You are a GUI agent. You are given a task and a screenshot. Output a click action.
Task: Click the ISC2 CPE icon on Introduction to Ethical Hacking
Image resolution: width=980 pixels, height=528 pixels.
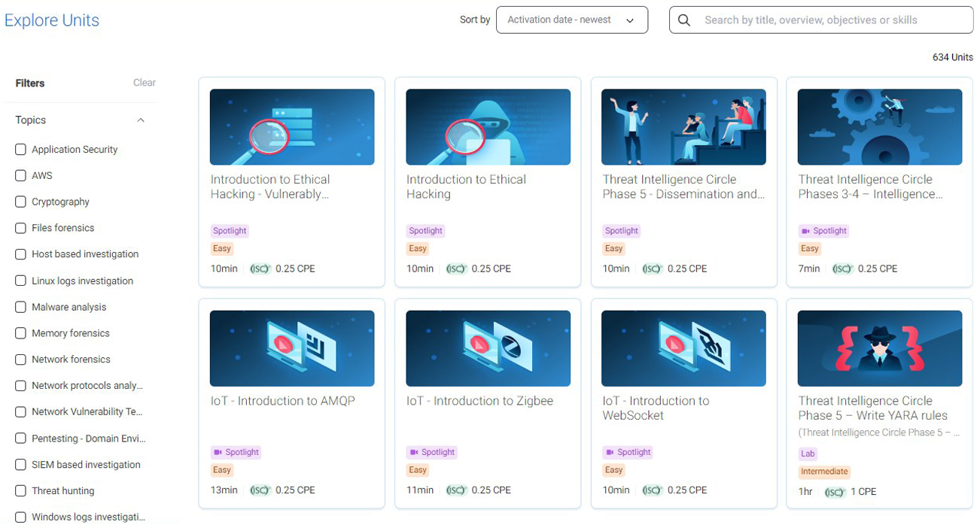point(455,268)
